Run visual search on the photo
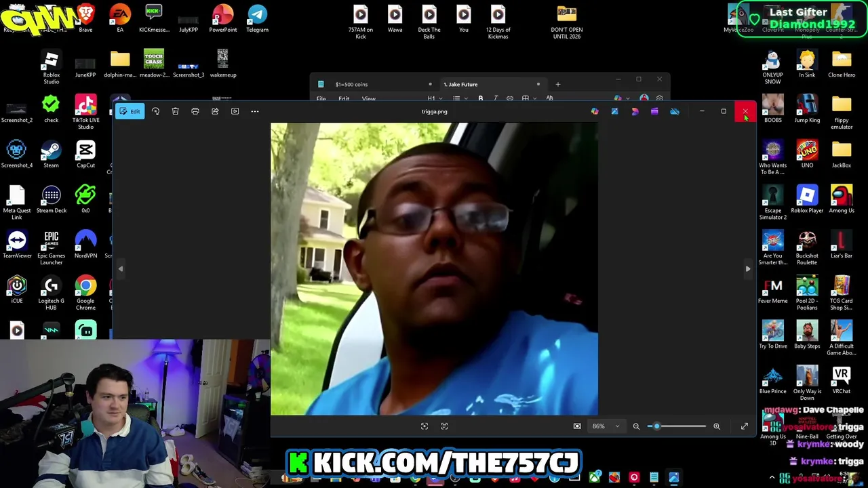The image size is (868, 488). pos(425,426)
